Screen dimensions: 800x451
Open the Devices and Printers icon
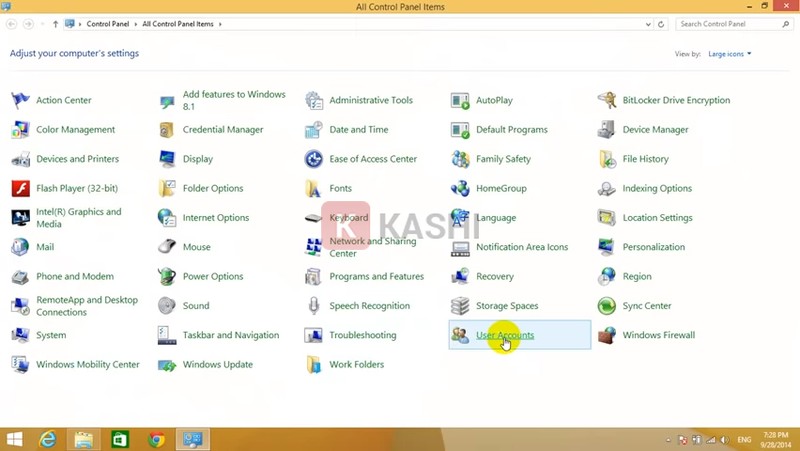20,159
